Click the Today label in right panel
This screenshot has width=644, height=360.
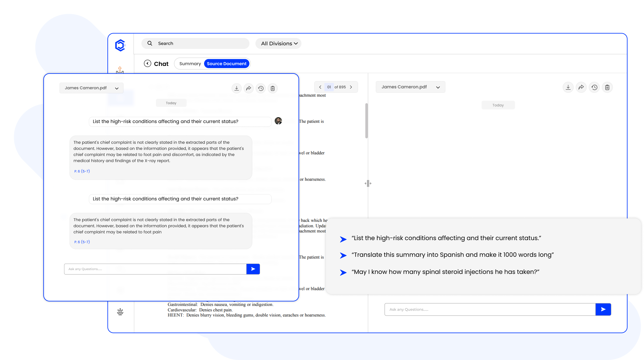coord(498,105)
